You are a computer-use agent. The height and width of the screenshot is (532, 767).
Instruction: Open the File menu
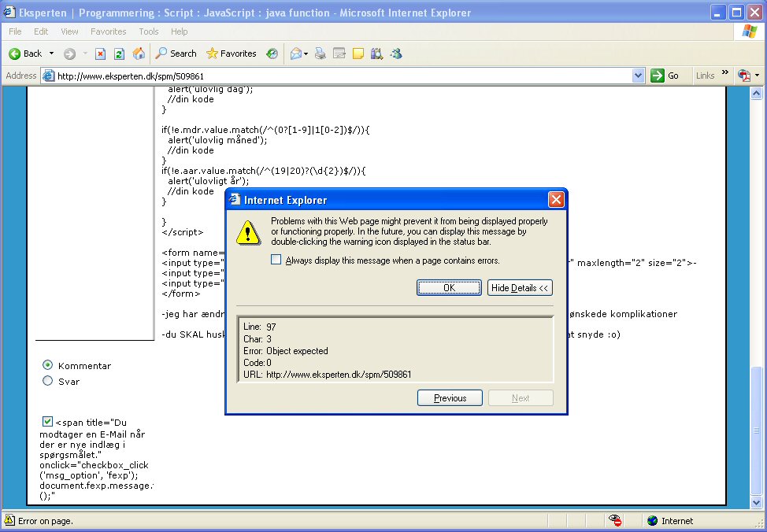click(x=15, y=31)
